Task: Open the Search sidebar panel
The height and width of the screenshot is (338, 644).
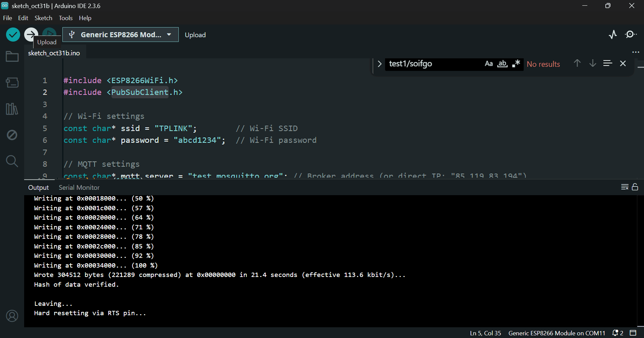Action: coord(12,161)
